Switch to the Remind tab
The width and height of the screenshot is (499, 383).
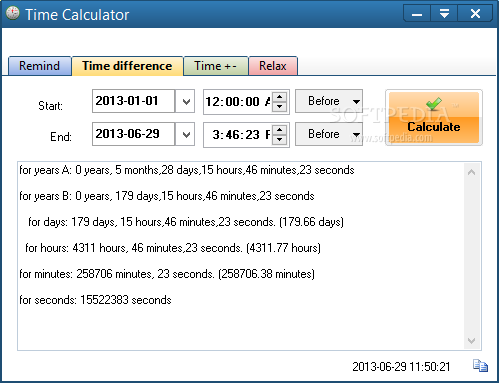click(x=39, y=66)
